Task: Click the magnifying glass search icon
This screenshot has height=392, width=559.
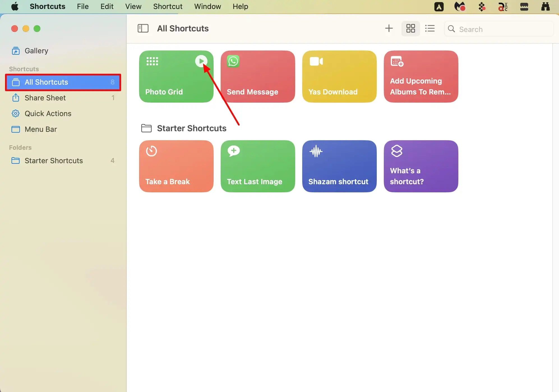Action: 451,29
